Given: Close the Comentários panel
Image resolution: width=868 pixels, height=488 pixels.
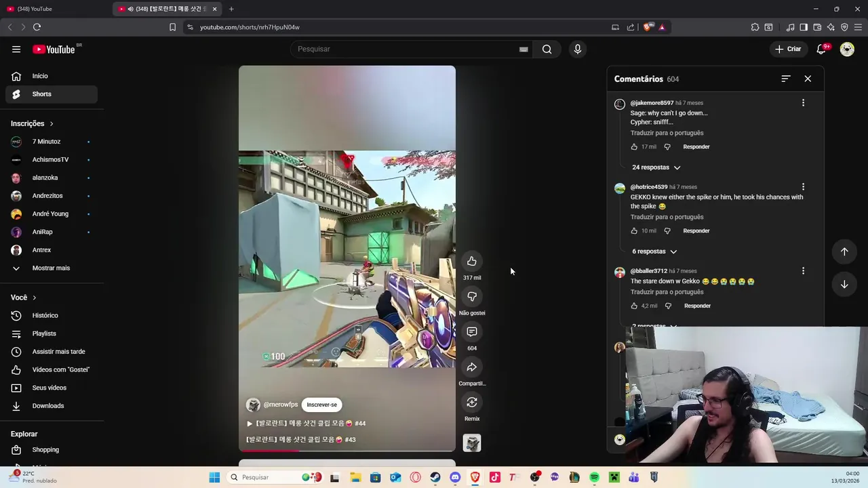Looking at the screenshot, I should click(x=808, y=79).
